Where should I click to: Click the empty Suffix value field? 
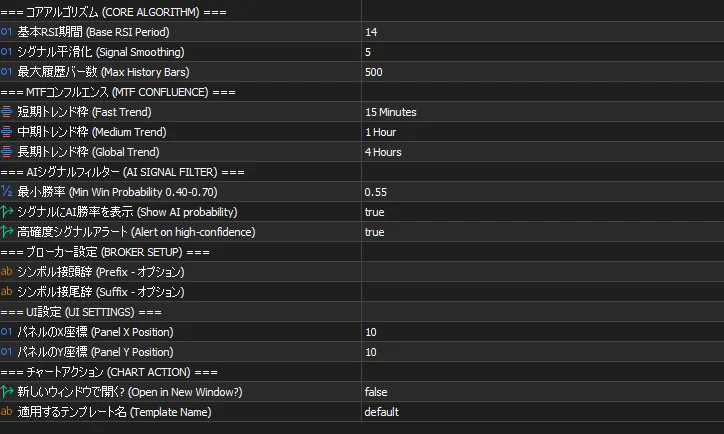coord(540,292)
